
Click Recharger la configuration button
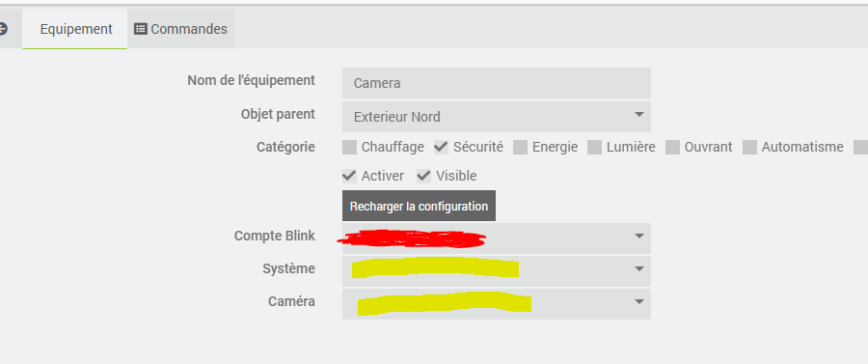(x=419, y=206)
